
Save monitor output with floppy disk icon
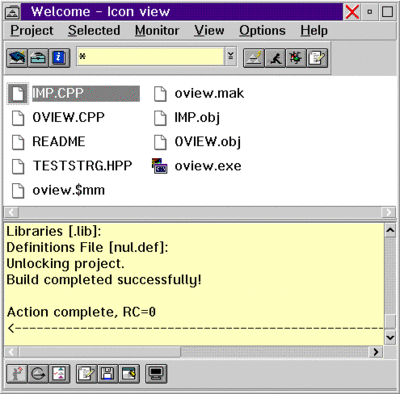coord(107,374)
